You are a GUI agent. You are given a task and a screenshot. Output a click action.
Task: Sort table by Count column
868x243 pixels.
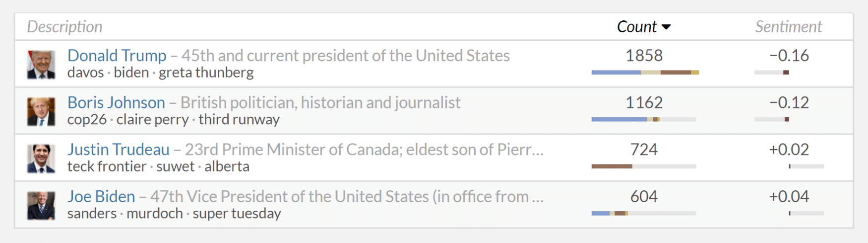coord(637,27)
